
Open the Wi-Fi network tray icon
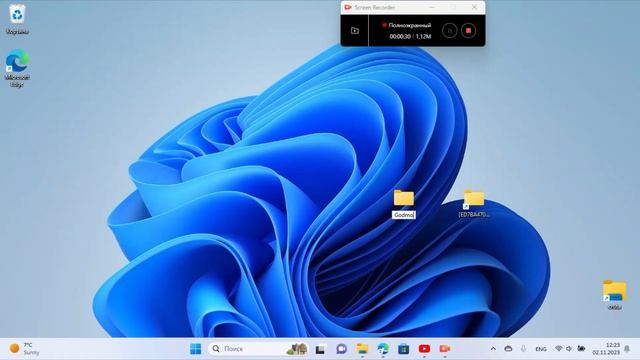pos(559,349)
